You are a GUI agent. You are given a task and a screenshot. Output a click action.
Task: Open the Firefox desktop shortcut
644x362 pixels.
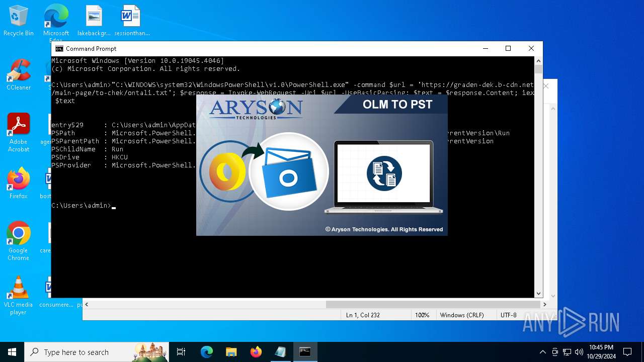(19, 184)
